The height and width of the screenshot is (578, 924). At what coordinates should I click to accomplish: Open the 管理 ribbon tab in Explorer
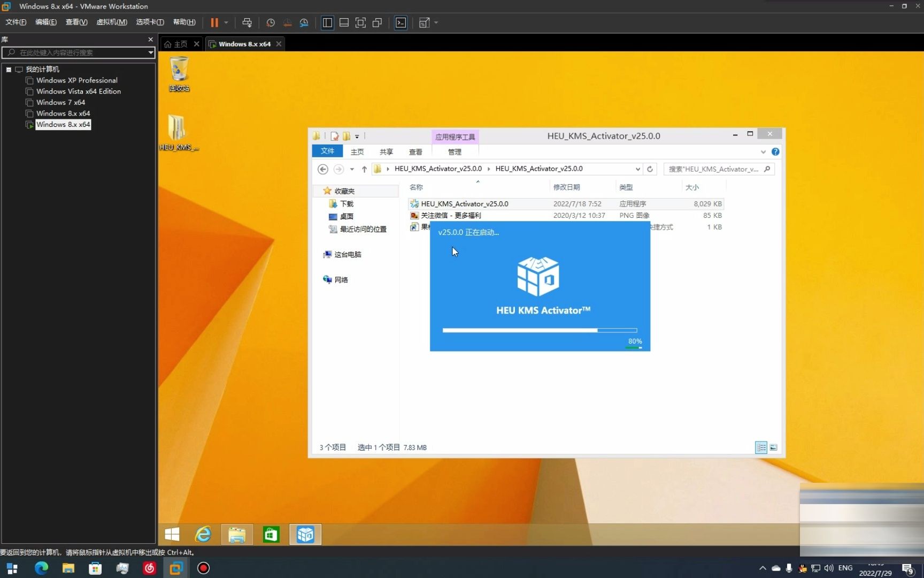tap(455, 152)
